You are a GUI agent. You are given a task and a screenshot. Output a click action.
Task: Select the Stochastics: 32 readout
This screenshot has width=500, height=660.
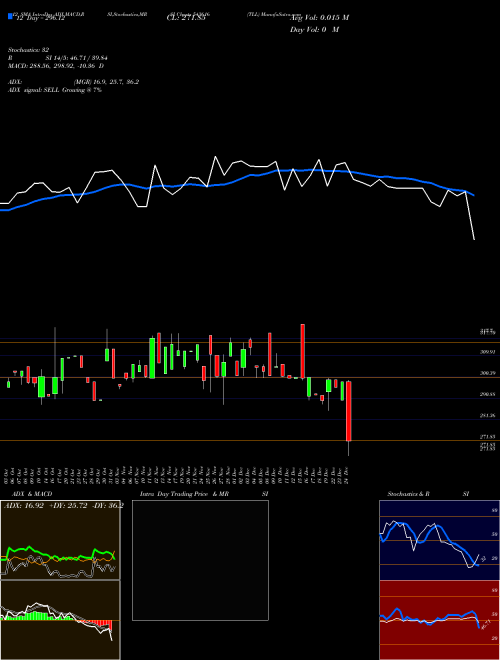tap(28, 50)
